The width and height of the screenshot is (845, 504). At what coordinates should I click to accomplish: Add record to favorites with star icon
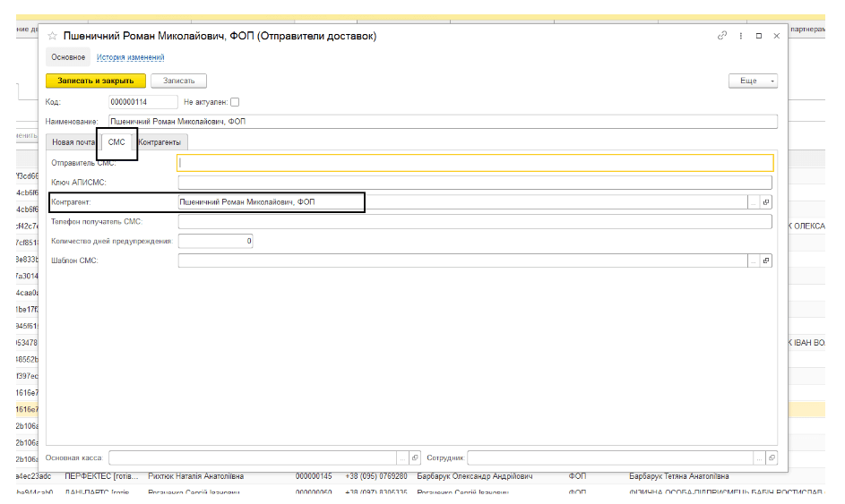pos(52,36)
